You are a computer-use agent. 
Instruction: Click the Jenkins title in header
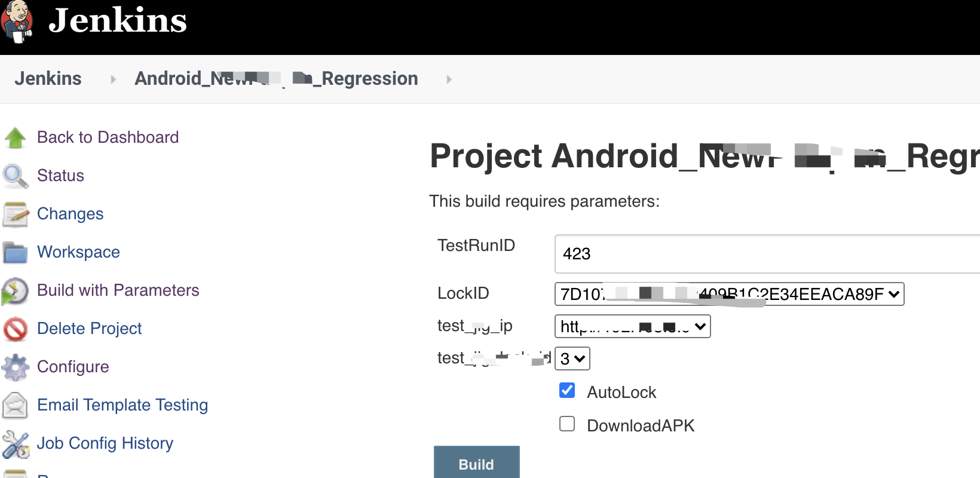[118, 20]
